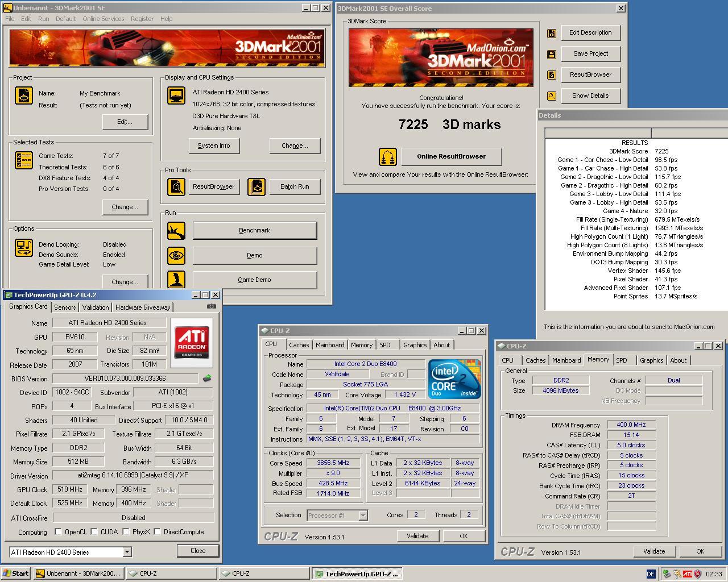Click the BIOS Version field in GPU-Z
Screen dimensions: 728x582
125,379
